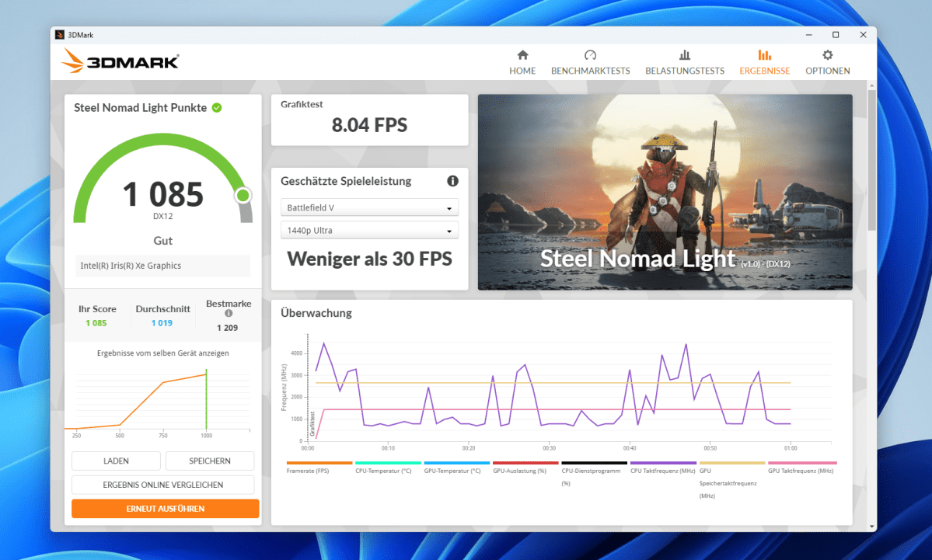The width and height of the screenshot is (932, 560).
Task: Close the 3DMark window
Action: click(863, 35)
